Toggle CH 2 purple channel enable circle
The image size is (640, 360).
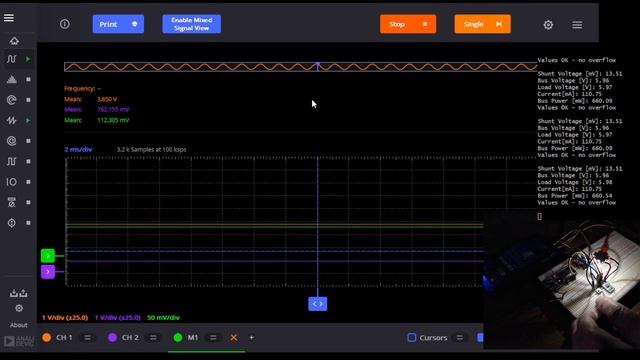pos(112,338)
